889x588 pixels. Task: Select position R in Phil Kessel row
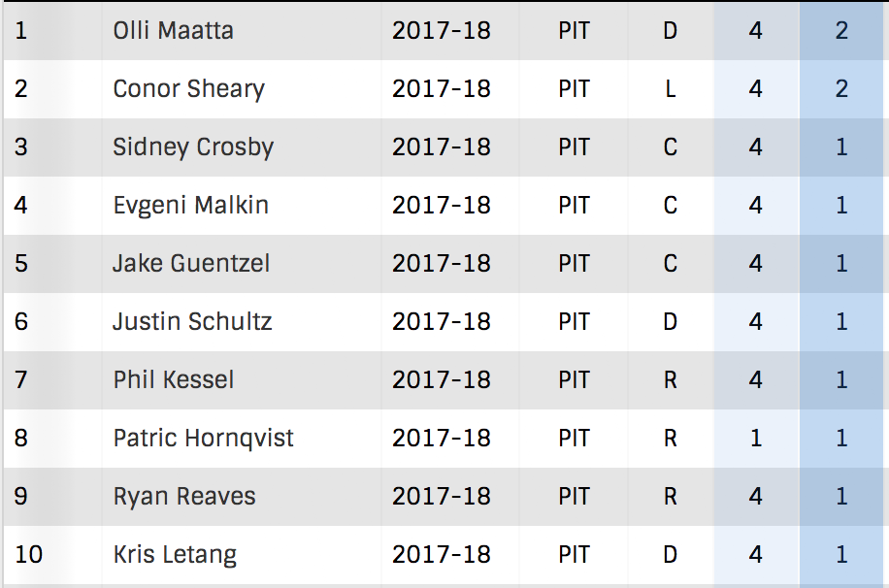(x=671, y=380)
